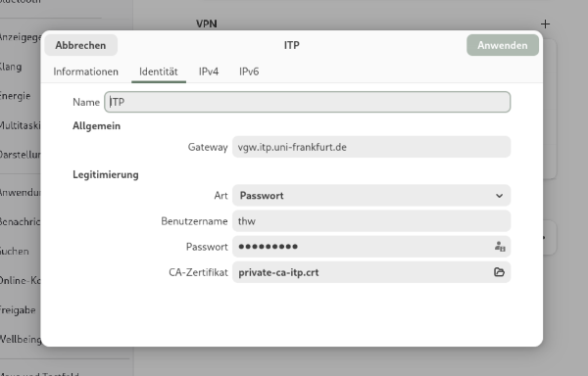Select Darstellung in the settings sidebar
The height and width of the screenshot is (376, 588).
pyautogui.click(x=20, y=155)
